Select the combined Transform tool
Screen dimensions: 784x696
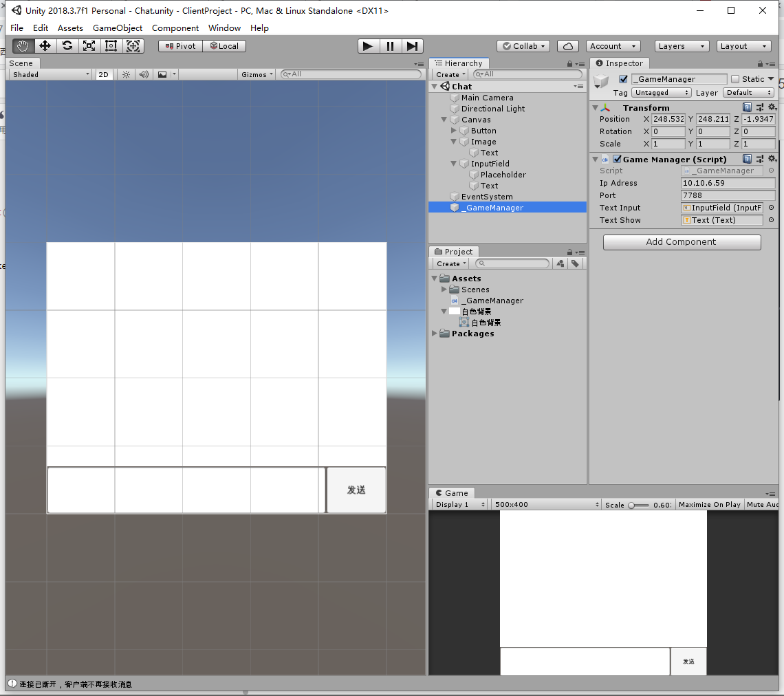point(133,46)
